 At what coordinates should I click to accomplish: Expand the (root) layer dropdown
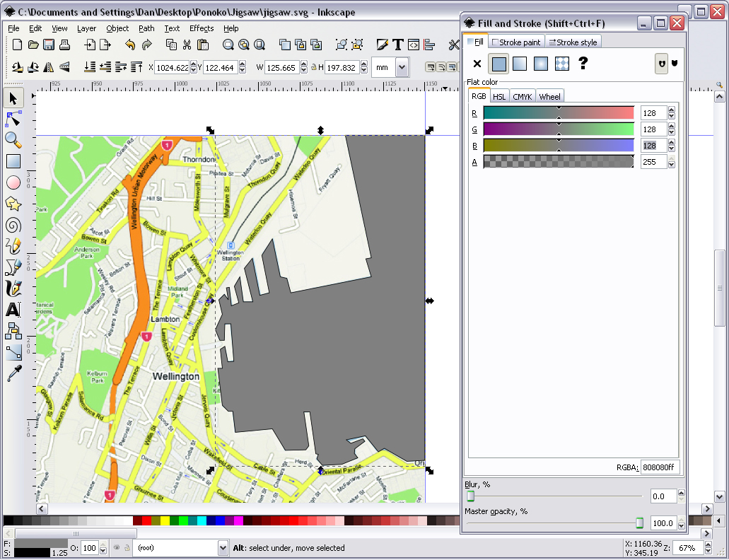223,548
